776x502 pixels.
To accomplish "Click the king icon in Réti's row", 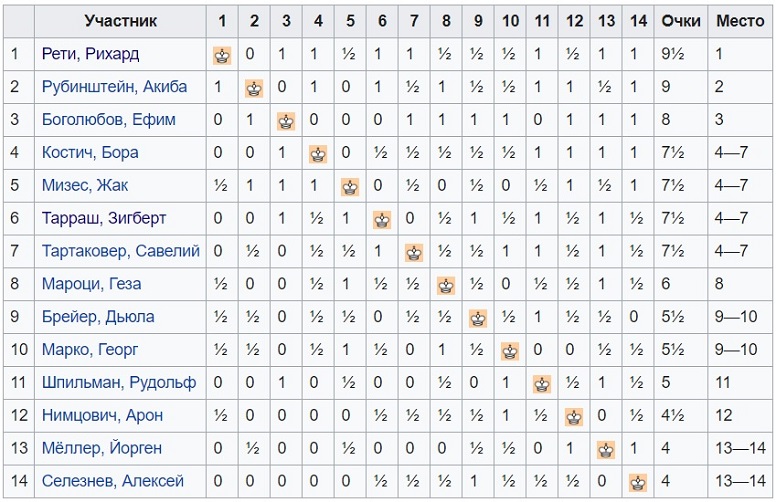I will coord(222,55).
